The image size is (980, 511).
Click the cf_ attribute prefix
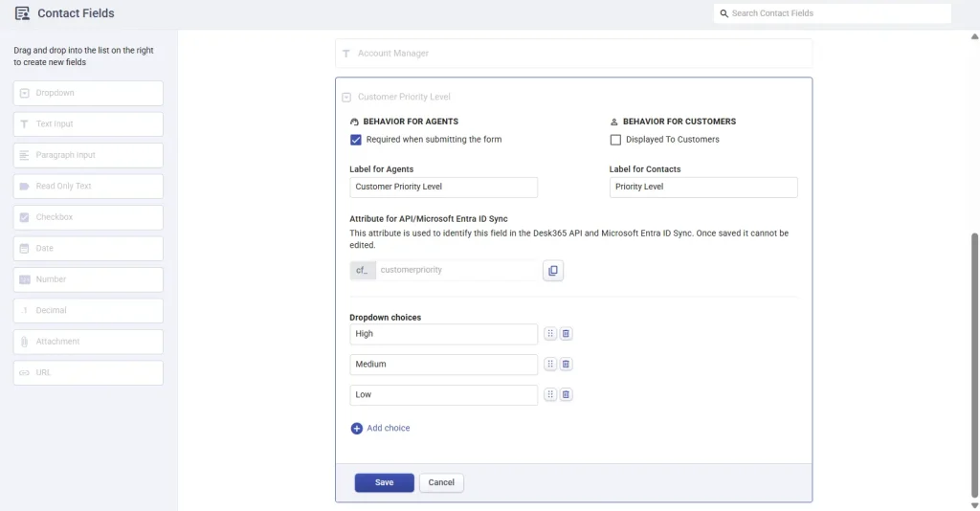click(363, 270)
